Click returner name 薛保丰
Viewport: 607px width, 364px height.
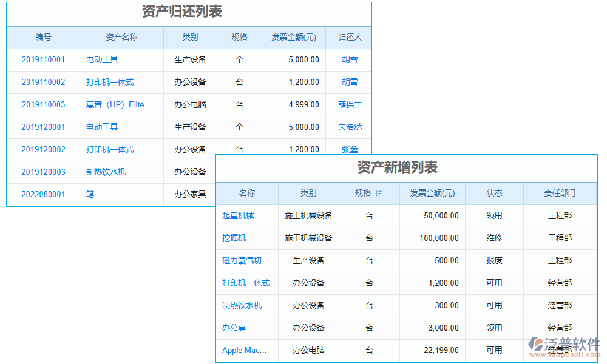(x=350, y=105)
